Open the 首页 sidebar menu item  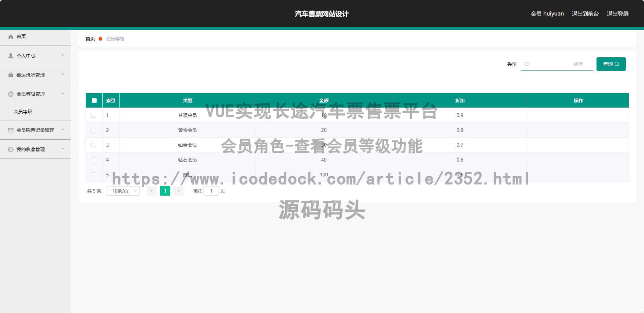click(x=35, y=36)
